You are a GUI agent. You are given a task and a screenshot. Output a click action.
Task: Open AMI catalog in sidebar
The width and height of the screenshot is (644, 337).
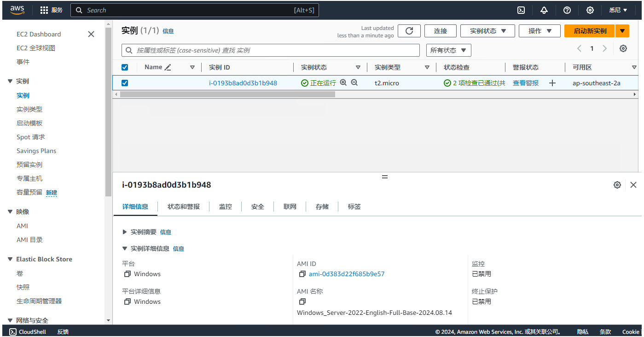pos(29,240)
